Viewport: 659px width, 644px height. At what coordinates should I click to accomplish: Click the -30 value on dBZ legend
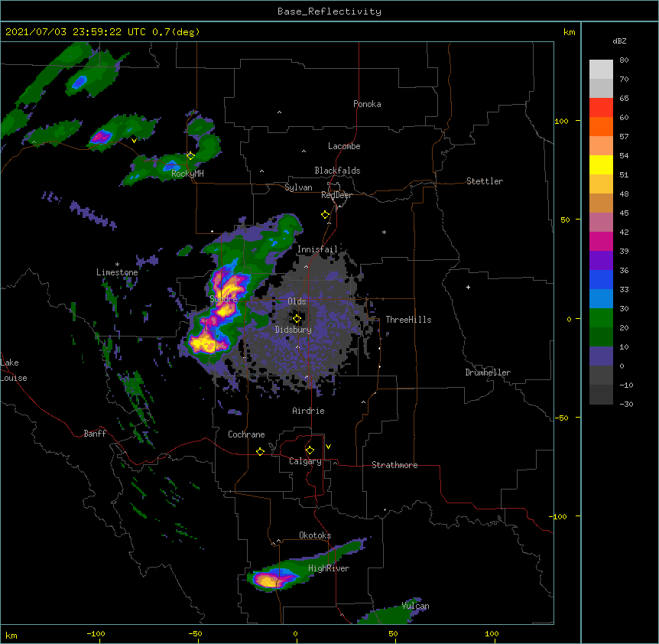click(626, 405)
